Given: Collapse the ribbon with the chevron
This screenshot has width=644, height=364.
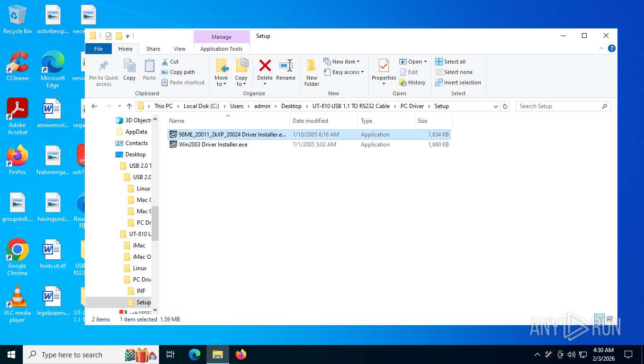Looking at the screenshot, I should pos(602,48).
